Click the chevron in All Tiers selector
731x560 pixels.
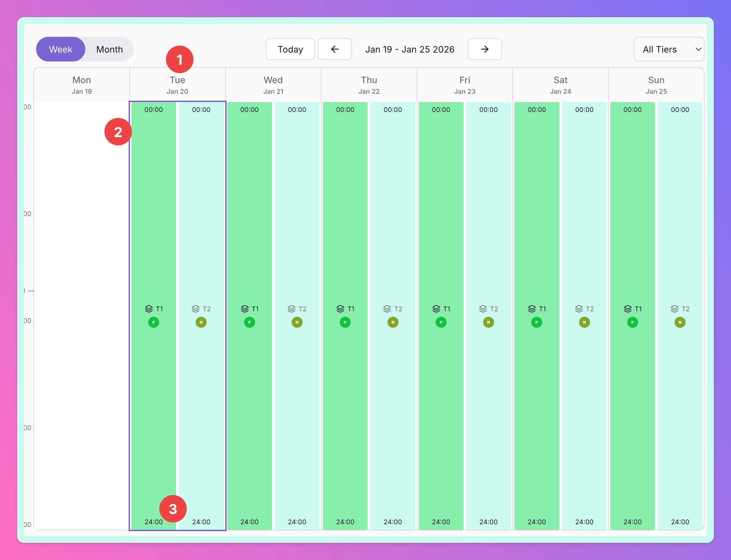point(698,49)
